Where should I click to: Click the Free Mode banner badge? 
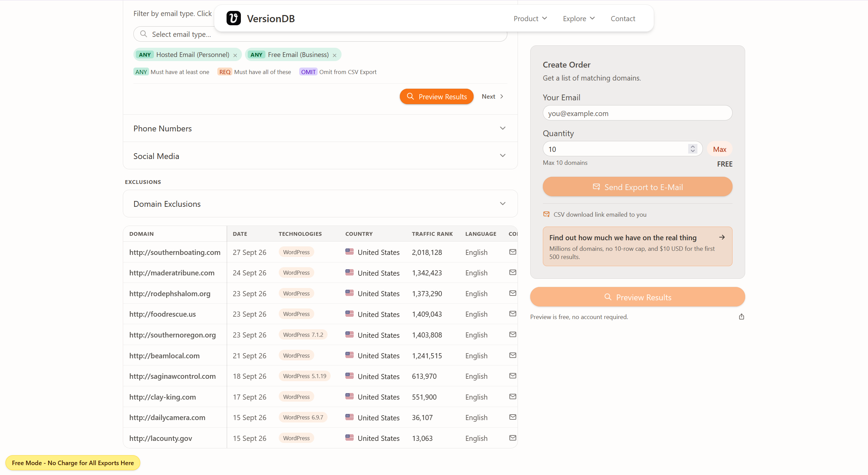pos(73,463)
